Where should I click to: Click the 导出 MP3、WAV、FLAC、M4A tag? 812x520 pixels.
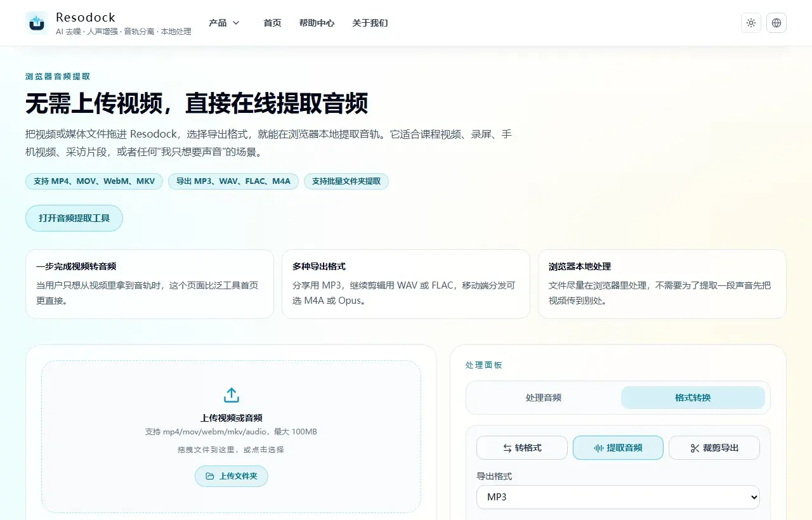233,181
